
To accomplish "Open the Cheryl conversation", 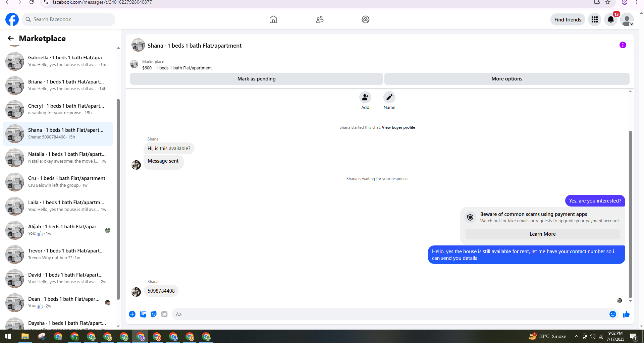I will [58, 109].
